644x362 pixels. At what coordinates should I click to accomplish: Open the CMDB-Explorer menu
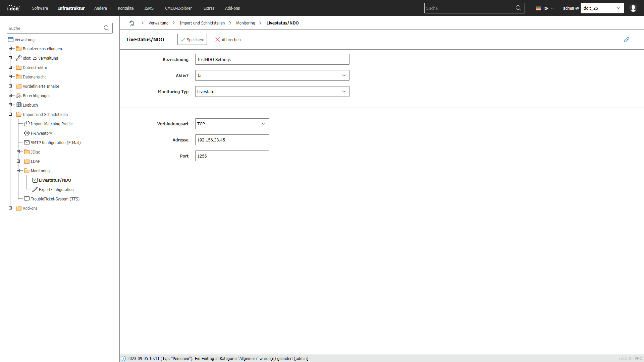pos(178,8)
